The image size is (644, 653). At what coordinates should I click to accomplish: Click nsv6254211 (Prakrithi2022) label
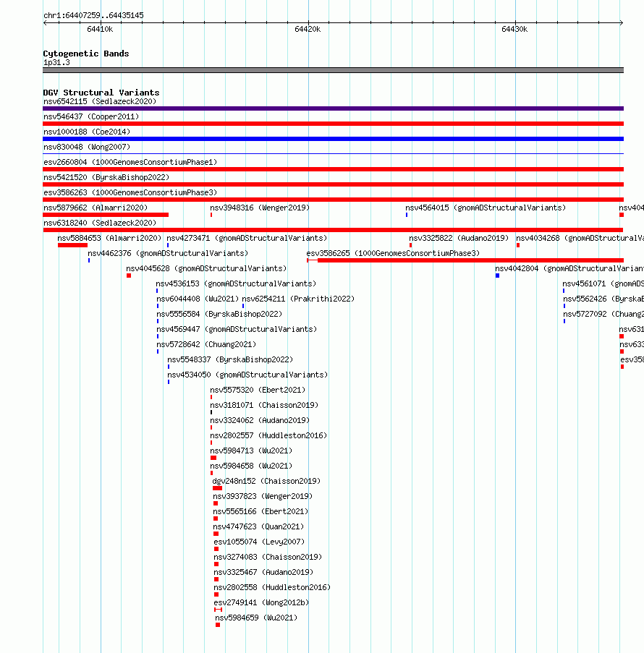click(x=298, y=299)
